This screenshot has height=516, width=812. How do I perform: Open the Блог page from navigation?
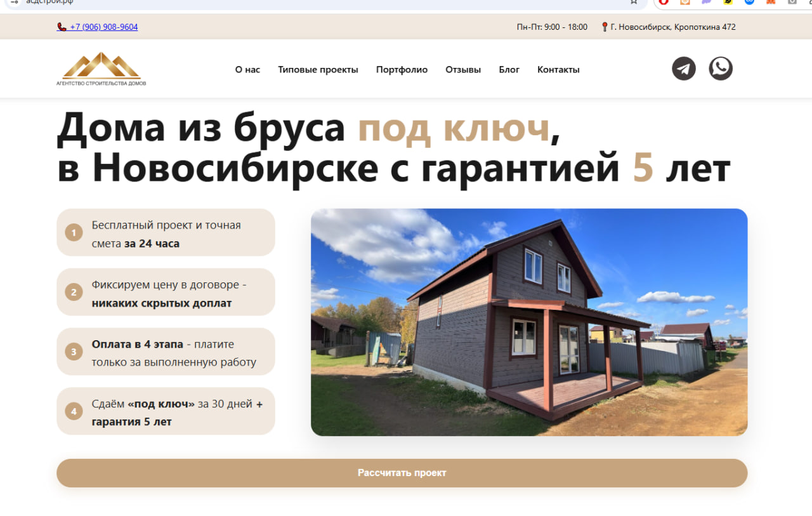pos(509,69)
